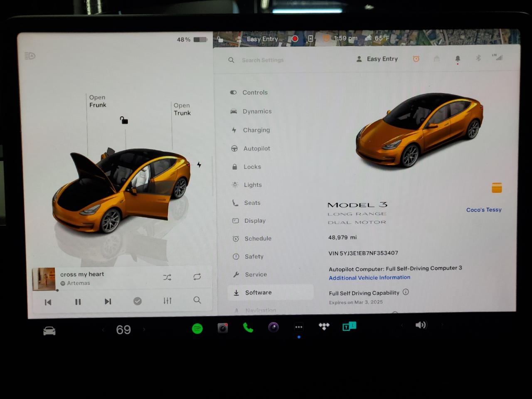Image resolution: width=532 pixels, height=399 pixels.
Task: Open Additional Vehicle Information link
Action: [x=369, y=278]
